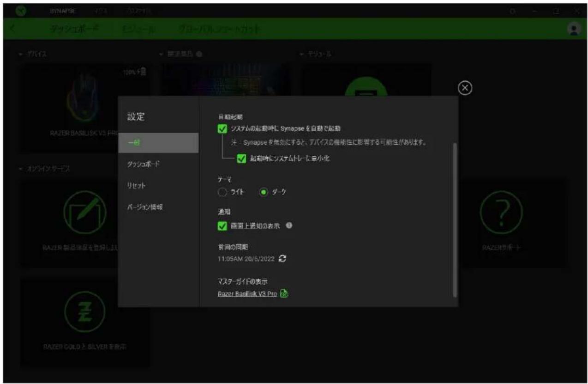Open the グローバルショートカット tab
588x384 pixels.
pyautogui.click(x=218, y=29)
